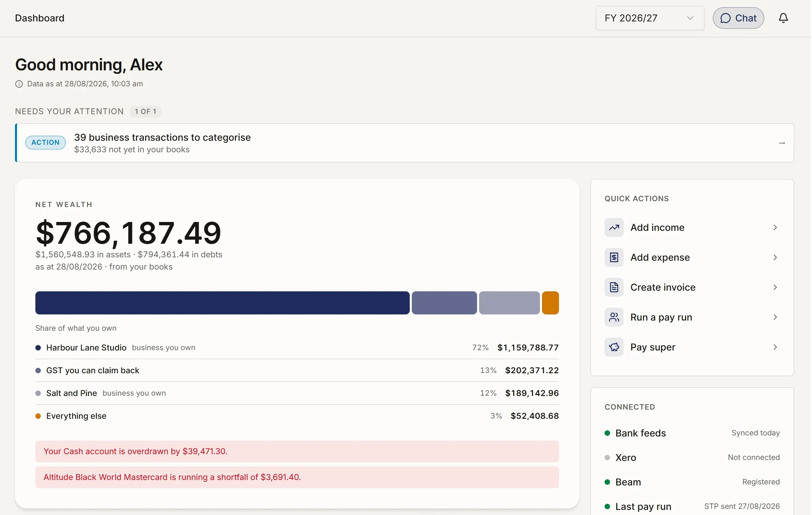The height and width of the screenshot is (515, 812).
Task: Click the Add income trend icon
Action: click(x=614, y=227)
